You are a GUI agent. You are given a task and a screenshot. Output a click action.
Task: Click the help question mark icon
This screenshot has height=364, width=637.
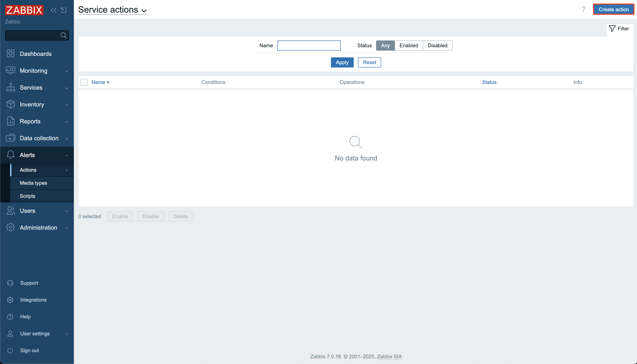583,9
